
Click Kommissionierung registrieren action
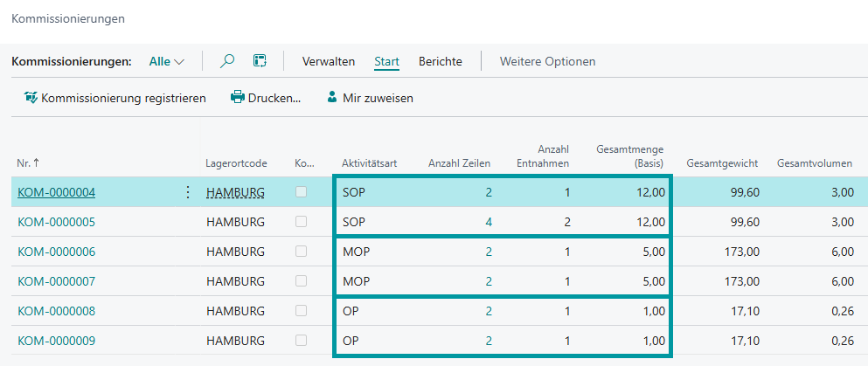click(x=115, y=98)
